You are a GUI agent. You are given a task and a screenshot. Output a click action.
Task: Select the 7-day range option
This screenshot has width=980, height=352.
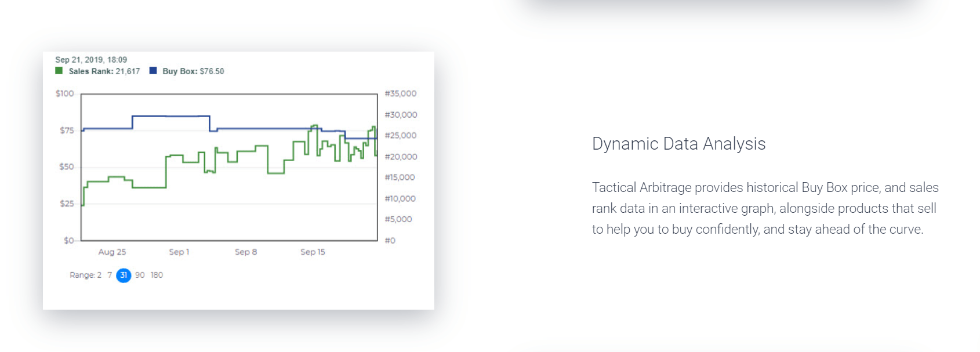(x=110, y=275)
